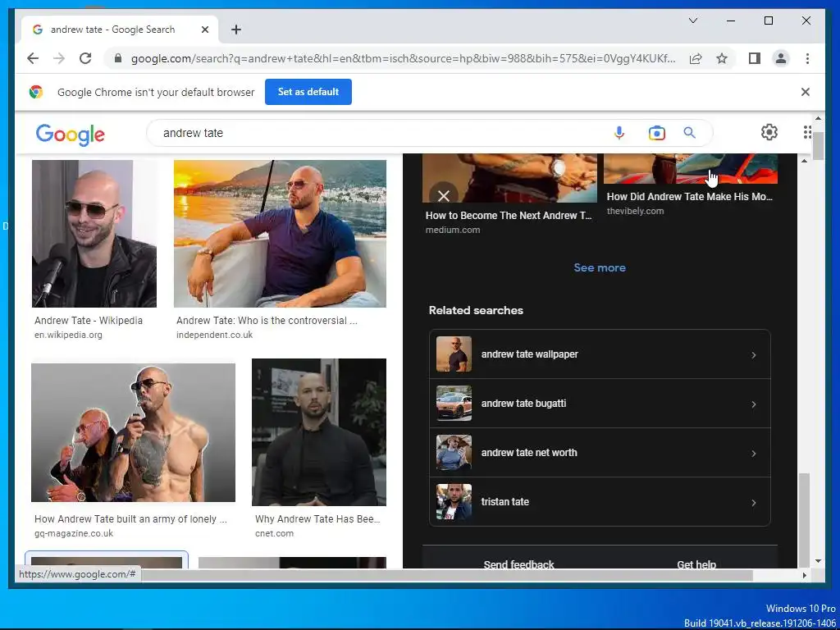
Task: Bookmark this tab with the star icon
Action: pos(722,58)
